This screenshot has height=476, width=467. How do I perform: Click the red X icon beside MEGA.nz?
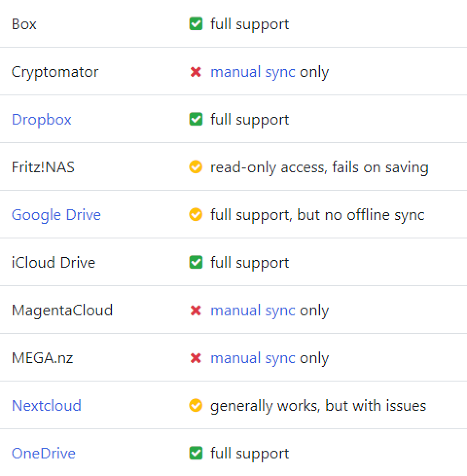(x=196, y=358)
